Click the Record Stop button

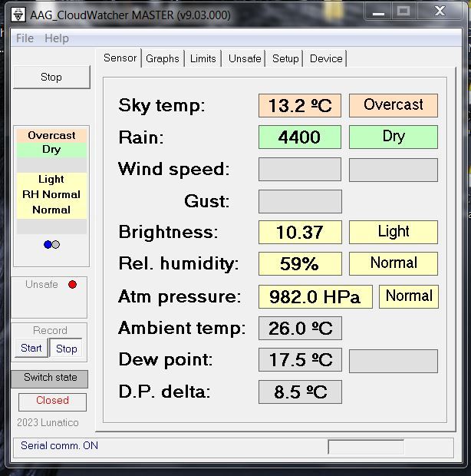[67, 349]
